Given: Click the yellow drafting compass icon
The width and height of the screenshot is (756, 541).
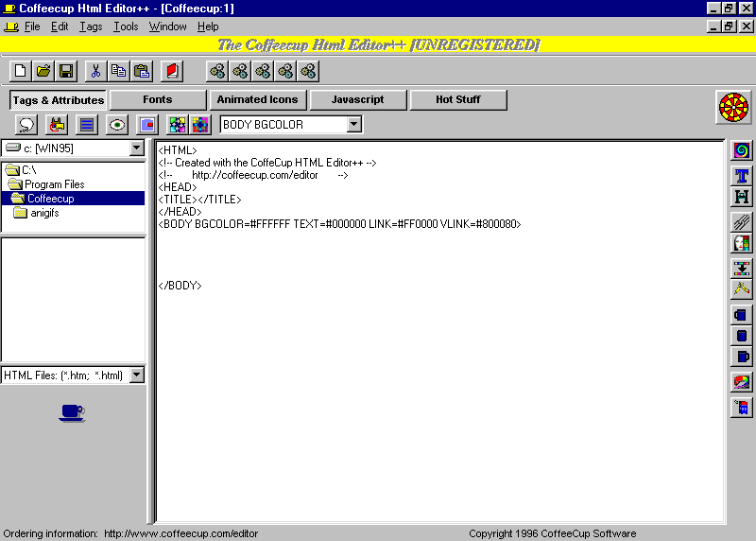Looking at the screenshot, I should pos(741,288).
